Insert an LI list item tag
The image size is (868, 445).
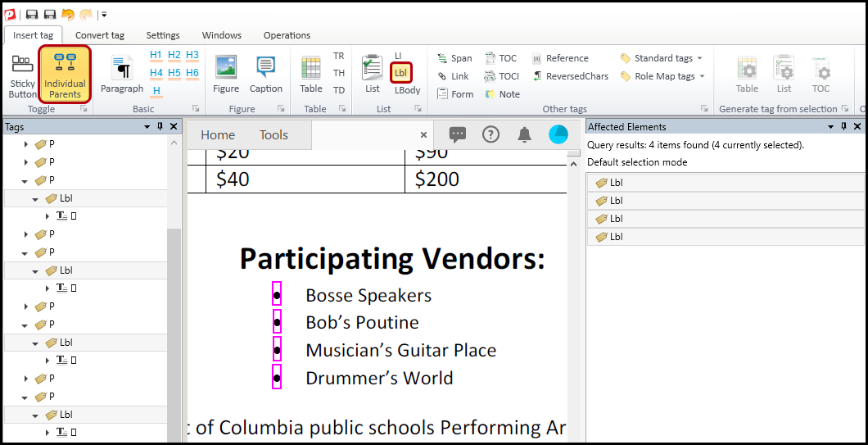pos(398,56)
